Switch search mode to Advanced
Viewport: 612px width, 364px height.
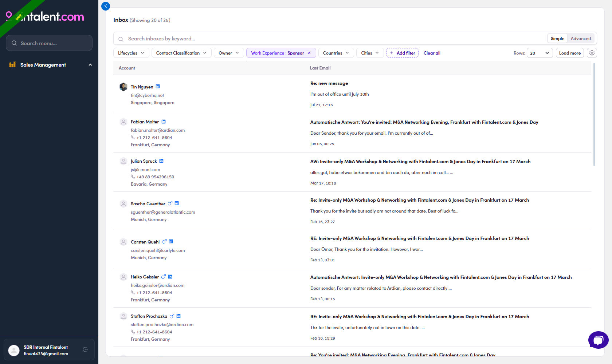(x=581, y=38)
